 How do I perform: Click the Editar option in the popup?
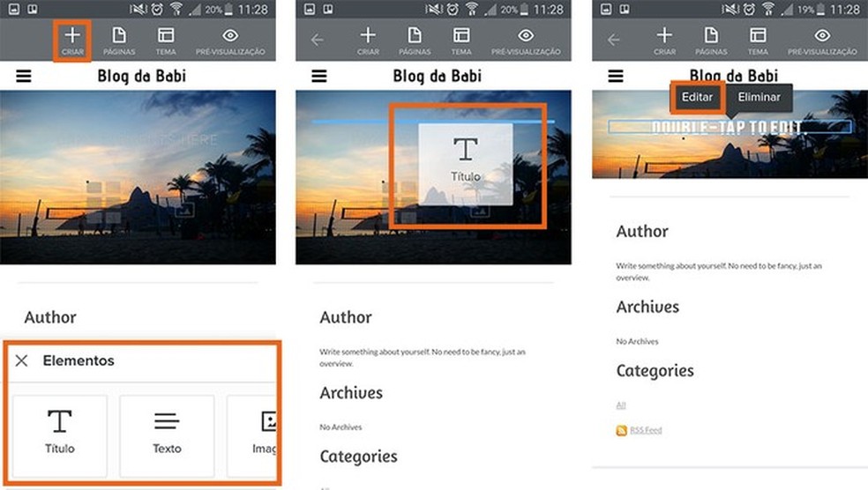click(697, 97)
